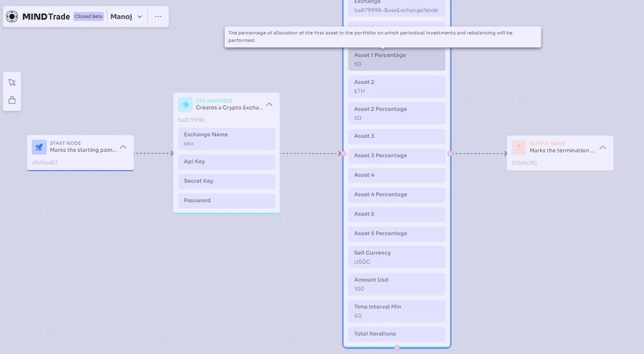Click the Asset 1 Percentage tooltip text
The height and width of the screenshot is (354, 644).
(370, 36)
